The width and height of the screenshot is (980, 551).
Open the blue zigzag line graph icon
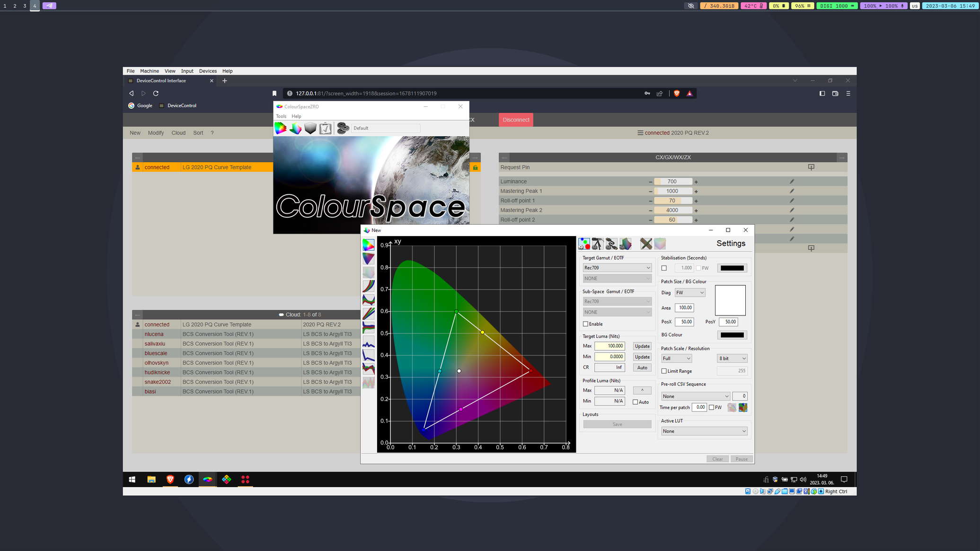368,341
